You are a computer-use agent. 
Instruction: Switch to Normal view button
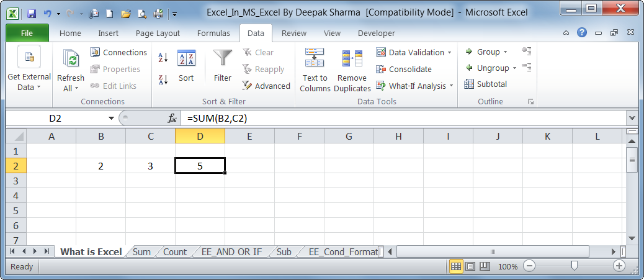[456, 266]
